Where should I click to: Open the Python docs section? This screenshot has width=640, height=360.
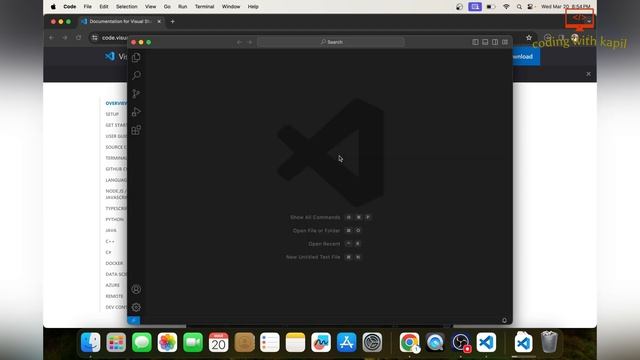click(115, 220)
